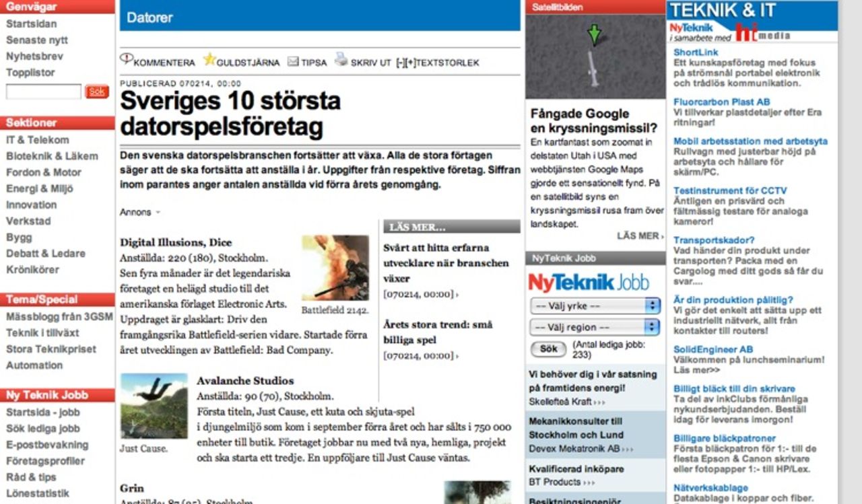Go to Innovation section
Screen dimensions: 862x504
32,205
